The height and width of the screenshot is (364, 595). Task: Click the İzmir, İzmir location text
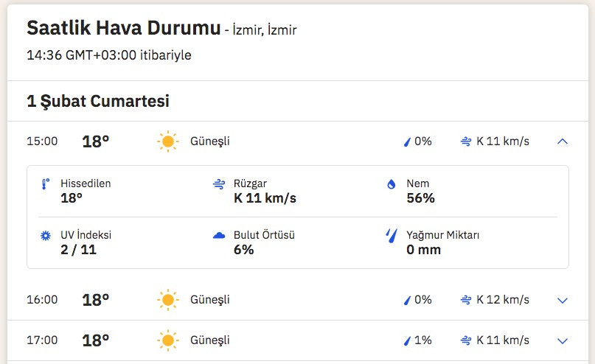tap(265, 30)
